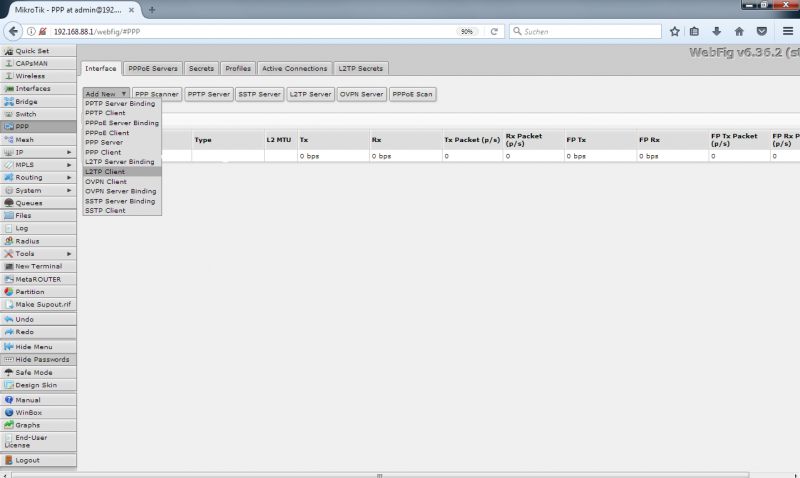The image size is (800, 478).
Task: Click the PPTP Server button
Action: pos(208,94)
